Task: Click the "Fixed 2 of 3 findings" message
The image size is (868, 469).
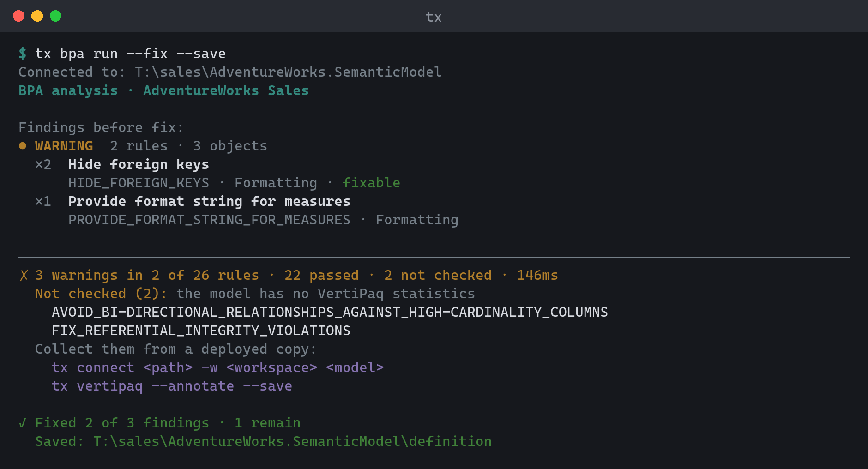Action: (x=122, y=423)
